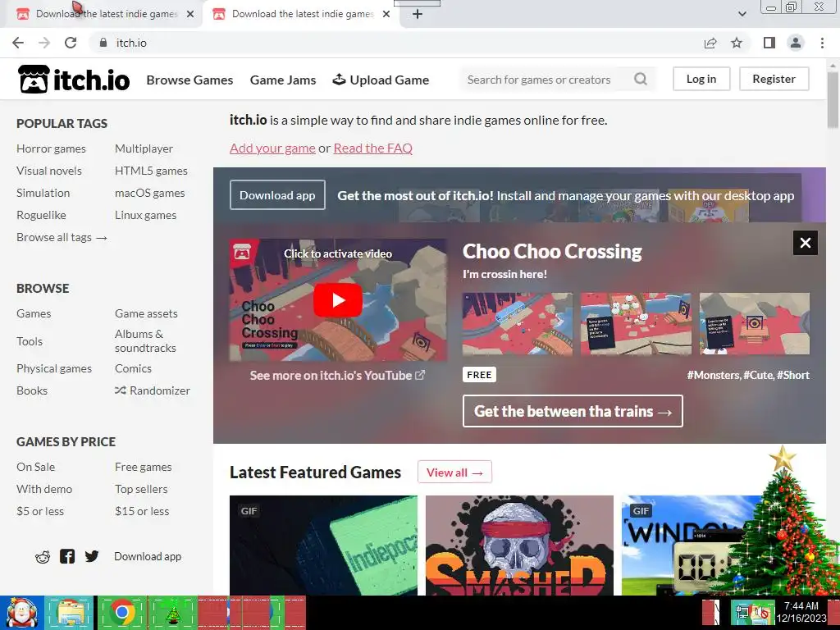Click the itch.io logo

click(74, 80)
